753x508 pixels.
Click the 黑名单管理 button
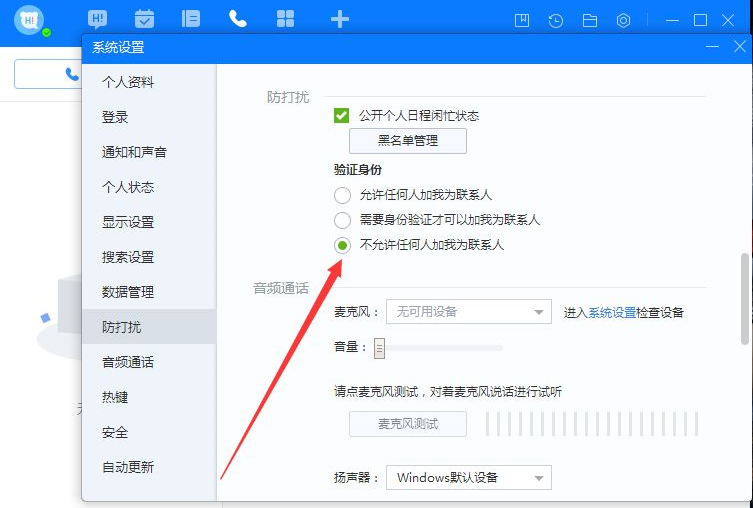pos(408,141)
